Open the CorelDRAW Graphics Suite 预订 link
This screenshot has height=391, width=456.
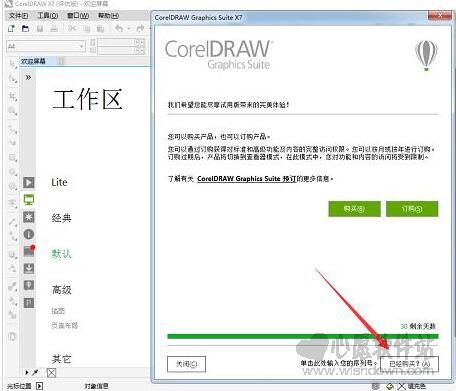(246, 179)
